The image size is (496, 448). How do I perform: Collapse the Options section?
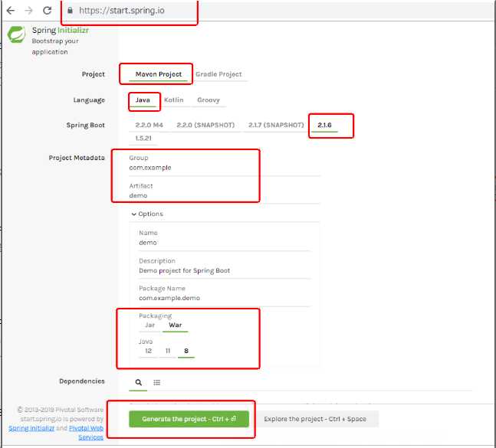tap(147, 214)
